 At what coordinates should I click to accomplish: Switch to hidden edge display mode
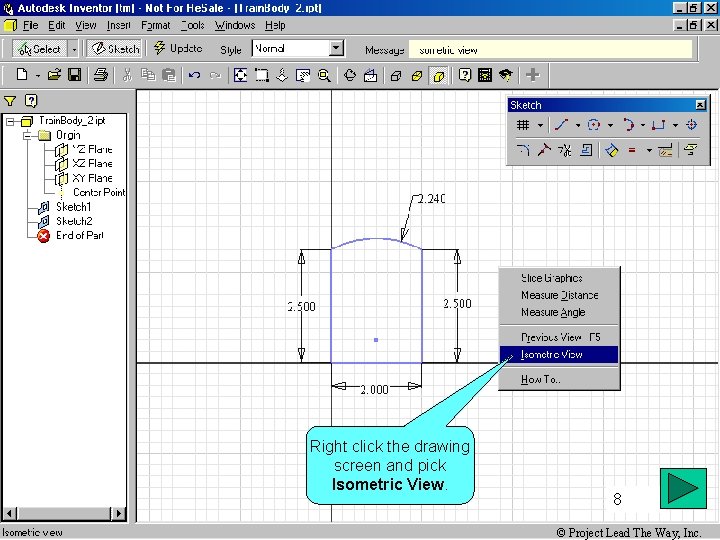point(417,75)
